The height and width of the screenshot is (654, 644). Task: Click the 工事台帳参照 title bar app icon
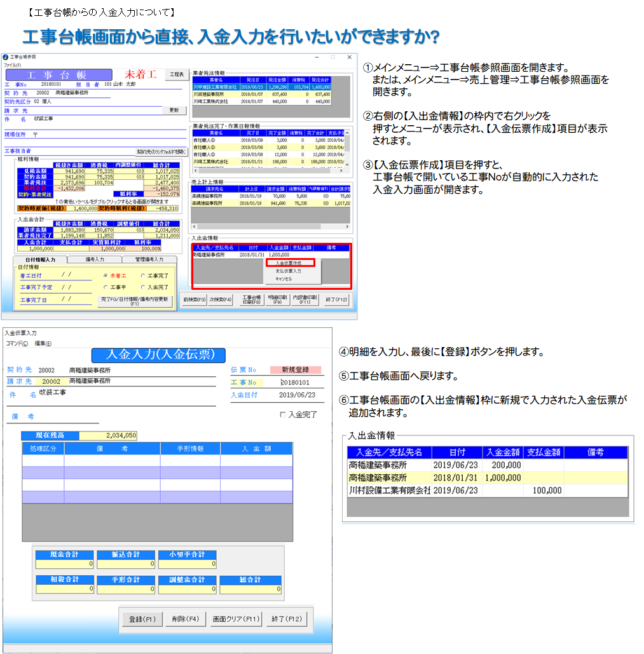coord(6,57)
